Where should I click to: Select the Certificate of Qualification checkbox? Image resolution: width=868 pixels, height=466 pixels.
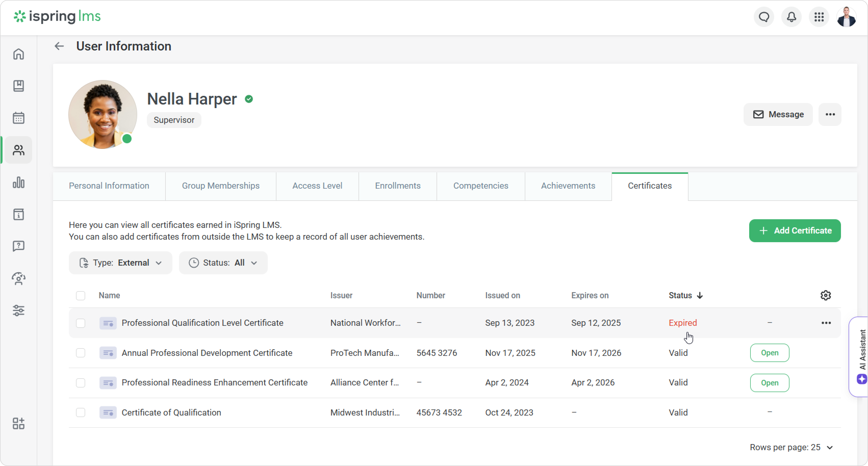(x=81, y=412)
